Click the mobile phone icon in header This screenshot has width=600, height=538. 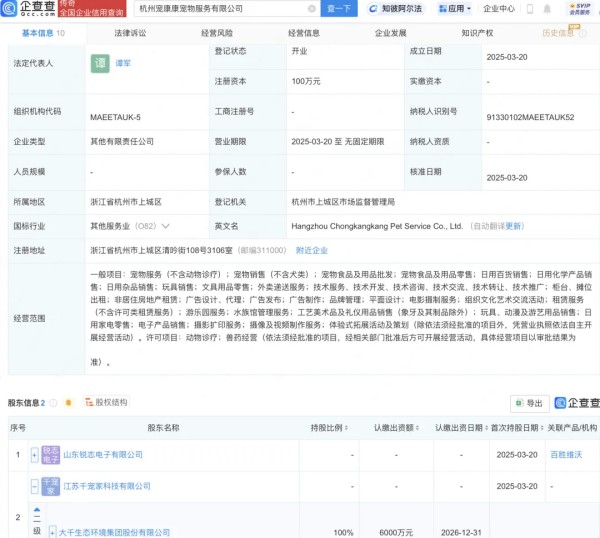click(530, 9)
